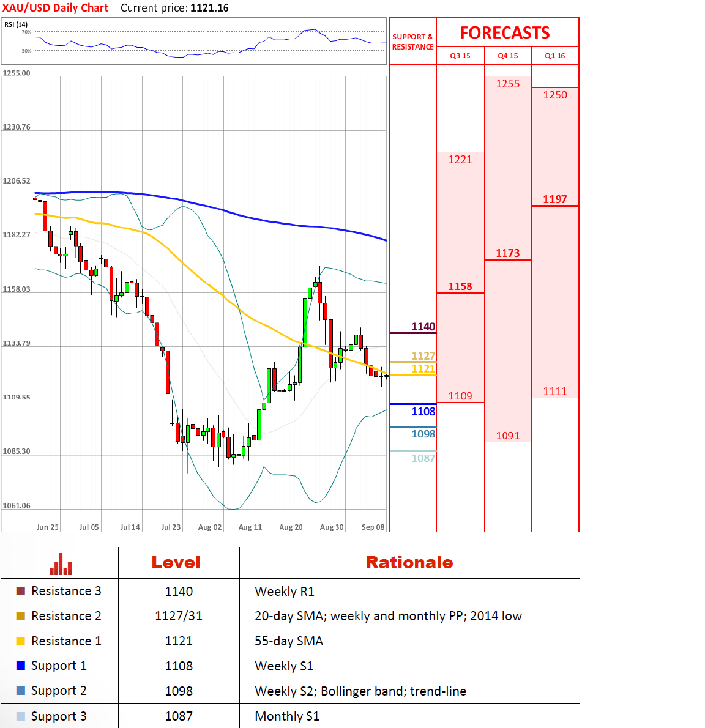Select the Q3 15 forecast column header
Viewport: 705px width, 728px height.
460,56
